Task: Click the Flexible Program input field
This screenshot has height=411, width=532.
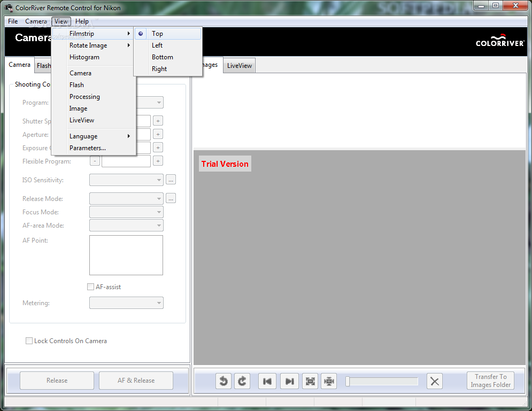Action: (x=126, y=161)
